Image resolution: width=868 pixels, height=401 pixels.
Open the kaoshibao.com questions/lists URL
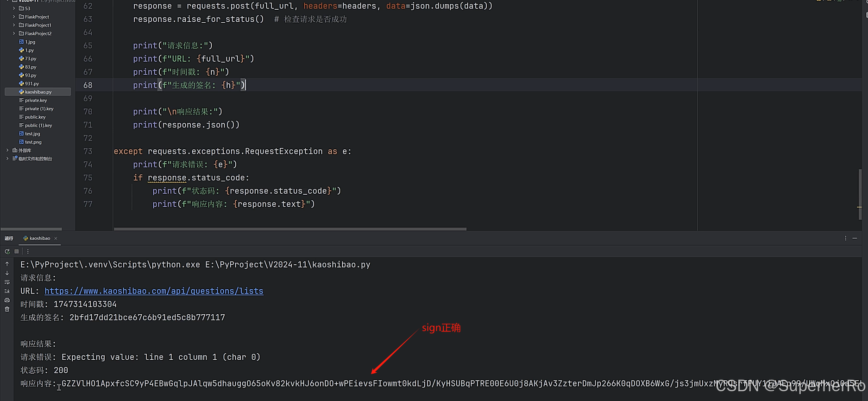(x=154, y=291)
